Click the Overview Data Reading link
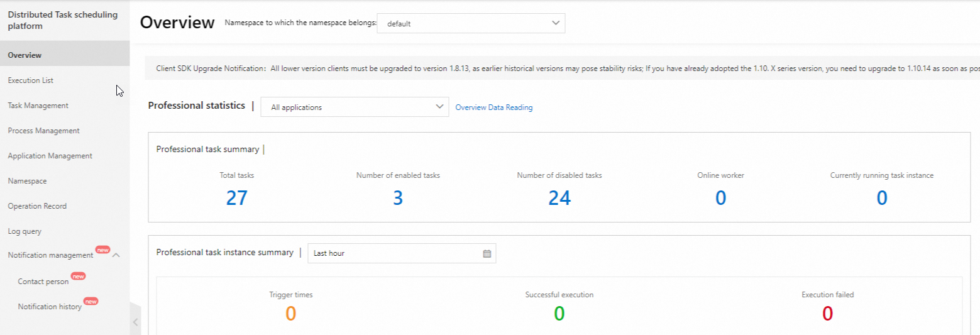This screenshot has width=980, height=335. [493, 107]
